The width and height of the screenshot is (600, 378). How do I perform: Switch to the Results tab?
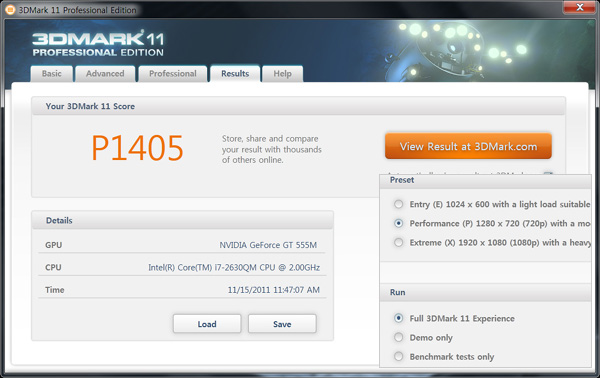click(x=235, y=73)
